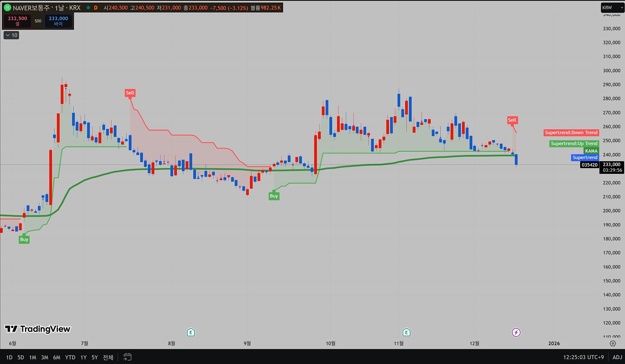Toggle ADJ adjusted data button
This screenshot has width=625, height=364.
[617, 357]
